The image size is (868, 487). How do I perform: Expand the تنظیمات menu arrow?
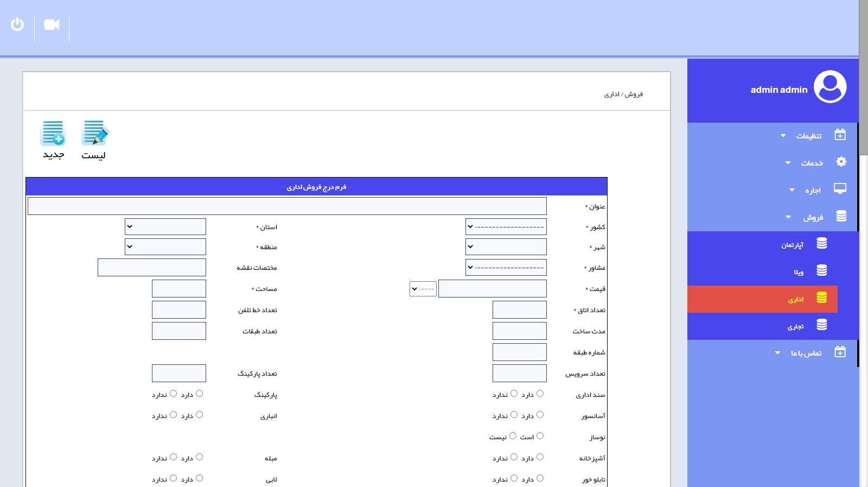783,136
